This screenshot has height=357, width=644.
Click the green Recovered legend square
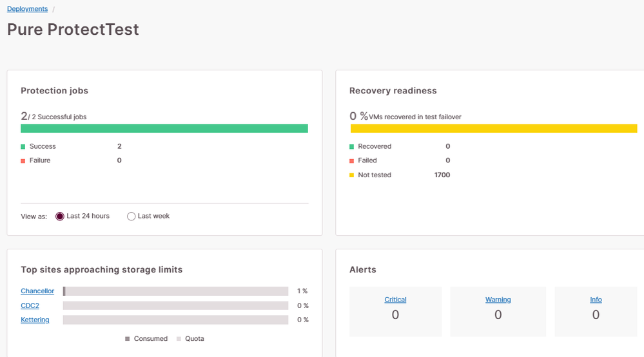click(352, 147)
